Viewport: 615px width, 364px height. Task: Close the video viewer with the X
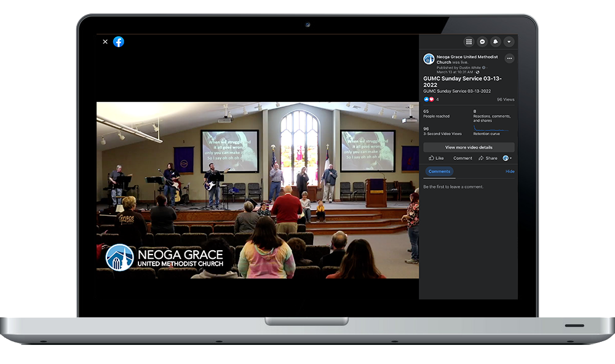point(105,42)
